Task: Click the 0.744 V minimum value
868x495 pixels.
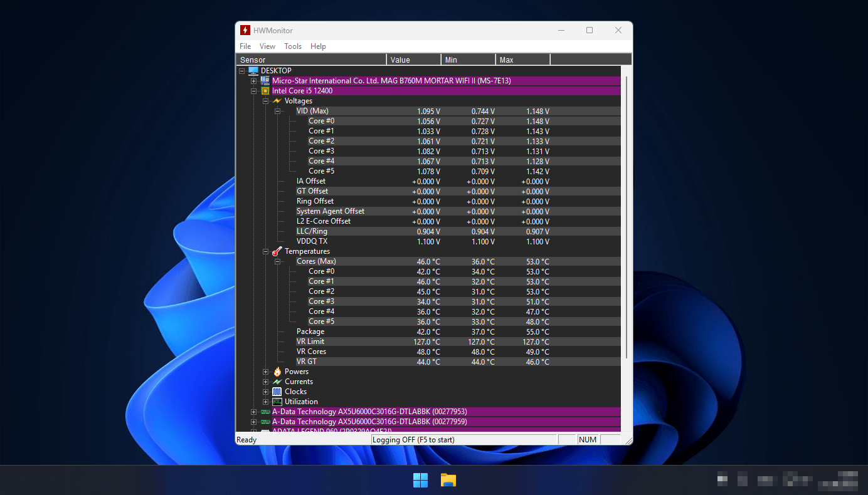Action: pos(483,112)
